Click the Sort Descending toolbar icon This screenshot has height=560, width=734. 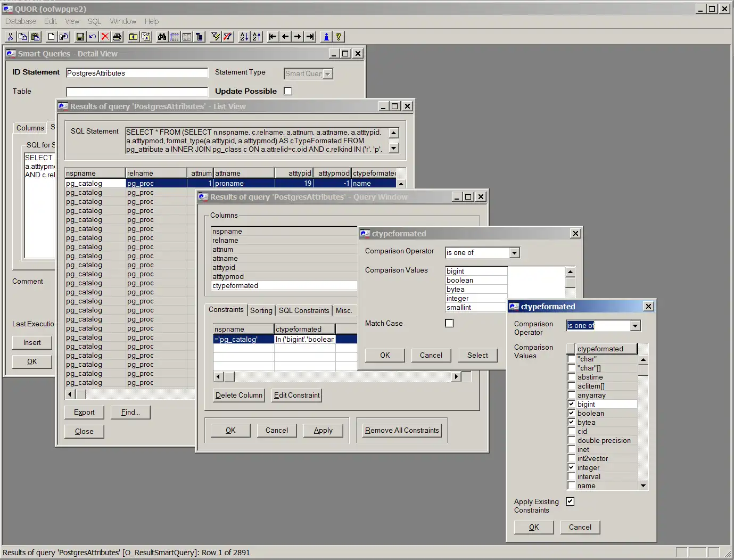click(x=257, y=37)
